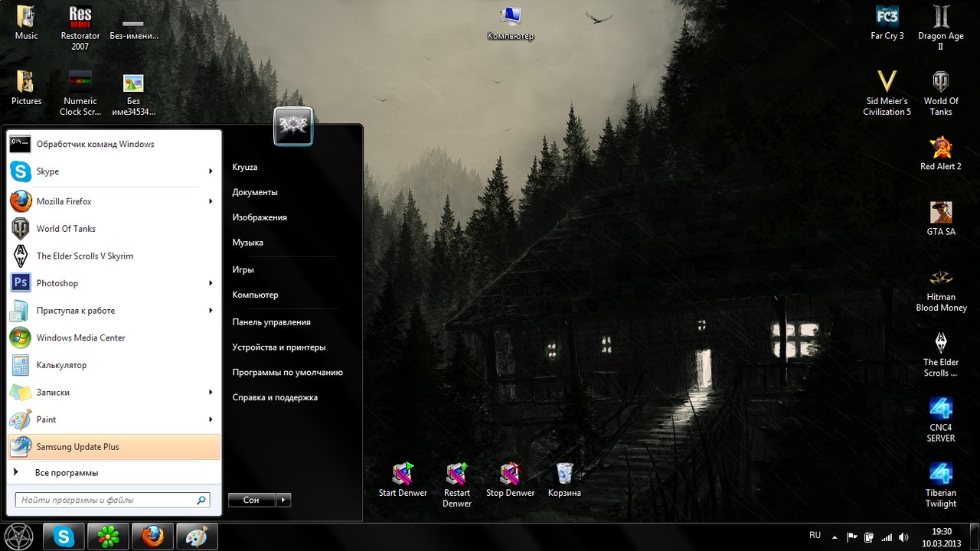The height and width of the screenshot is (551, 980).
Task: Open Paint from the taskbar
Action: [197, 537]
